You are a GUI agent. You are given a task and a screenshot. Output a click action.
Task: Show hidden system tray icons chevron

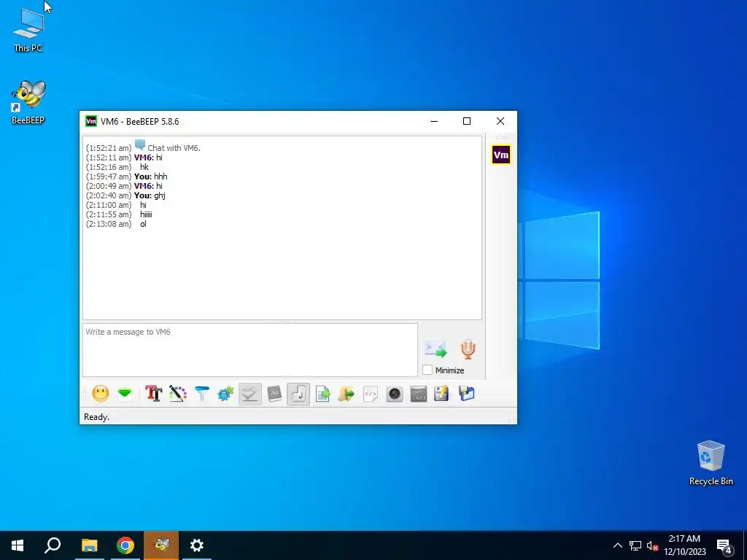tap(617, 545)
